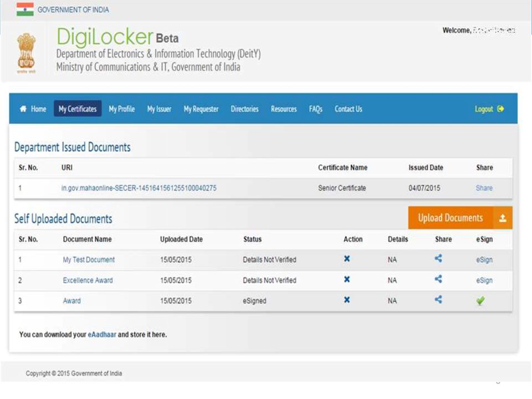
Task: Select the My Certificates tab
Action: click(78, 109)
